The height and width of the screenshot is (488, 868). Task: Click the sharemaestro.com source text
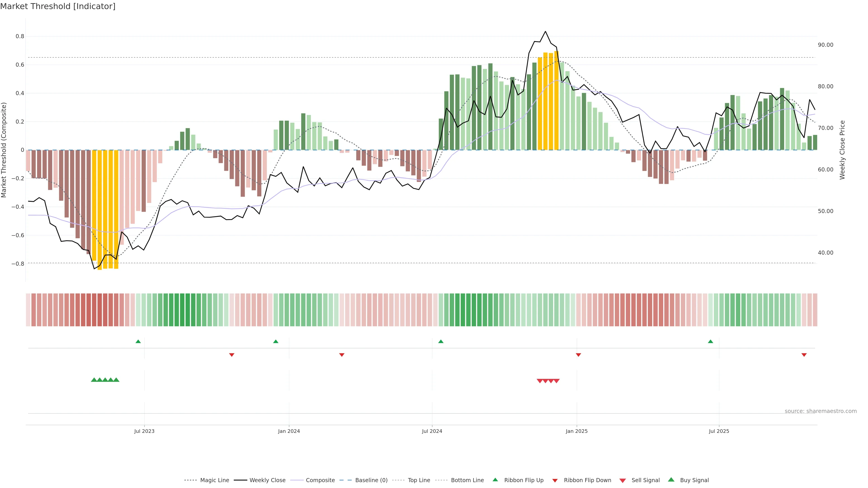coord(821,411)
